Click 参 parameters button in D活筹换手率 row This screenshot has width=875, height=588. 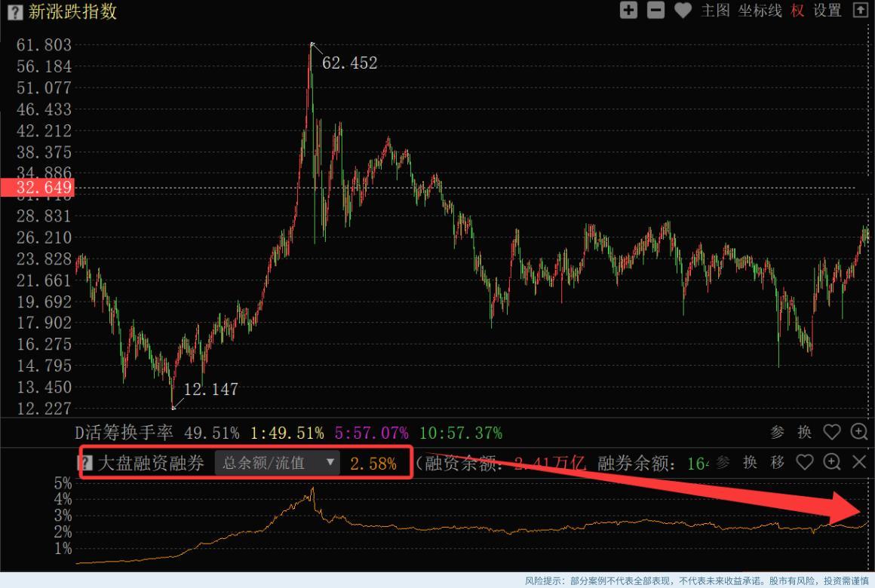click(777, 432)
